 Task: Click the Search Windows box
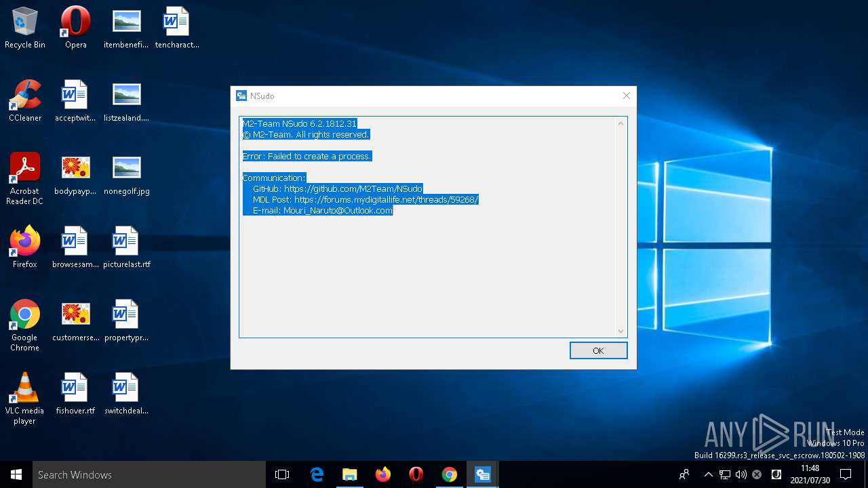coord(149,474)
